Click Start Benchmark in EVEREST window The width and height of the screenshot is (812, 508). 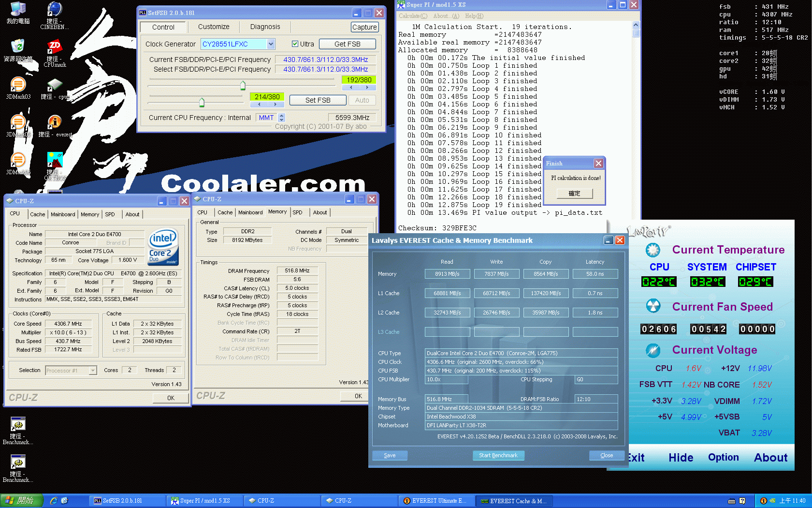(x=498, y=455)
